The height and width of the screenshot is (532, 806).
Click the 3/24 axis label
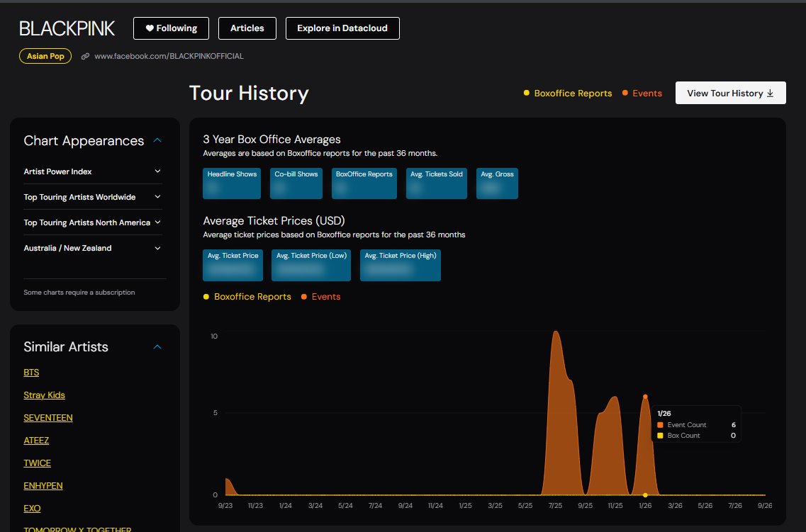pos(315,505)
